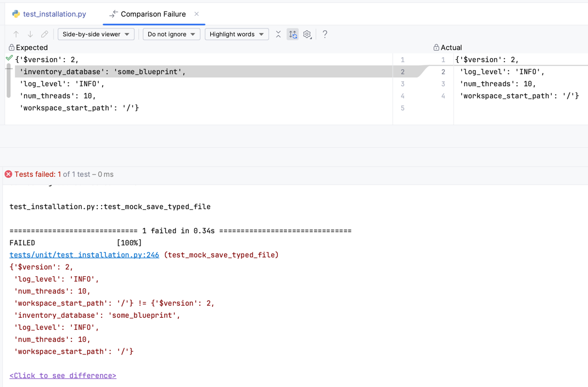Click 'workspace_start_path' line in Expected pane
This screenshot has width=588, height=387.
(x=79, y=108)
